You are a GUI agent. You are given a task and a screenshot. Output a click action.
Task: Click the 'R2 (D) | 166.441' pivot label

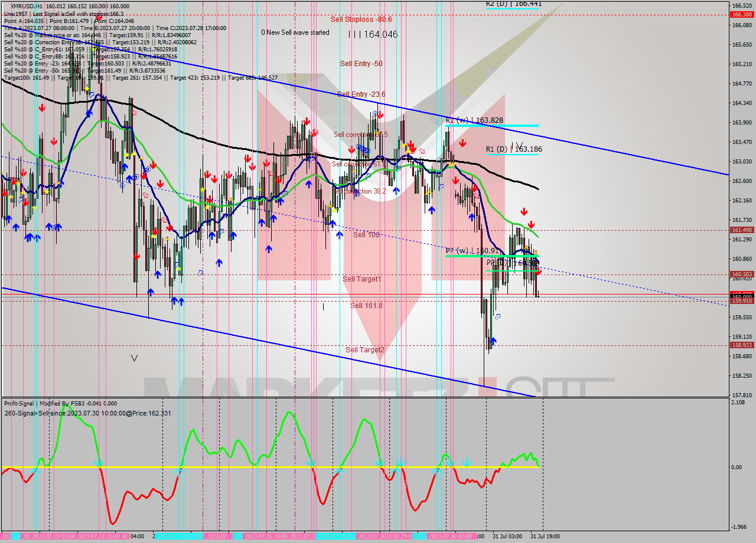[x=513, y=4]
